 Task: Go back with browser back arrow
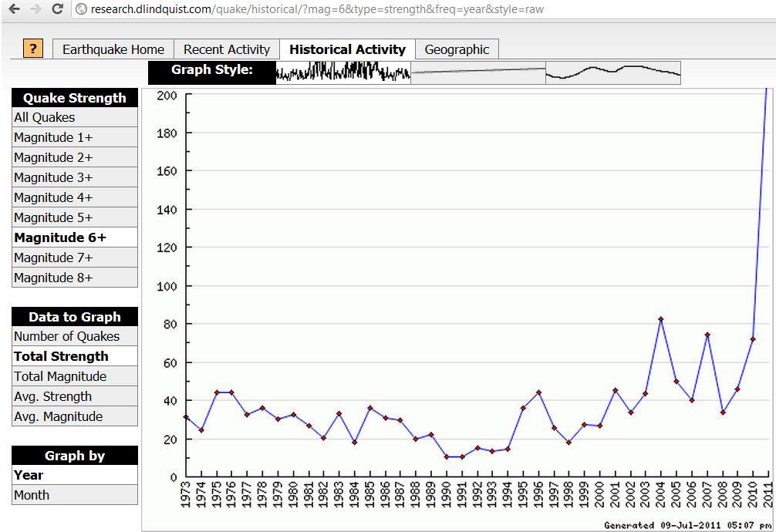[x=14, y=9]
